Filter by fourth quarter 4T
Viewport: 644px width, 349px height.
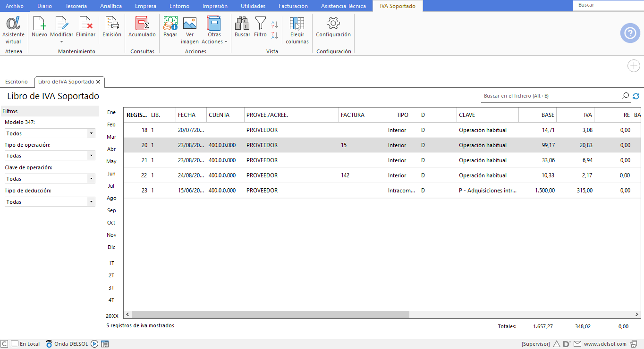(111, 300)
